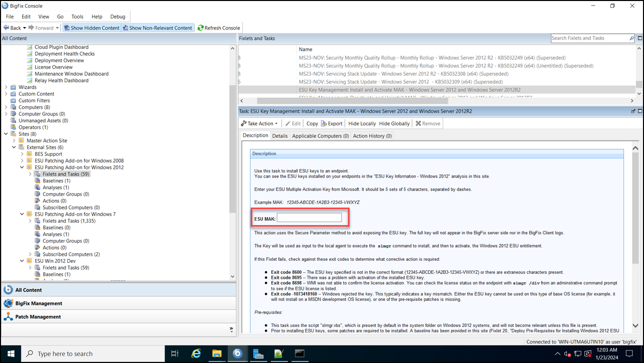
Task: Toggle Show Non-Relevant Content
Action: pyautogui.click(x=157, y=28)
